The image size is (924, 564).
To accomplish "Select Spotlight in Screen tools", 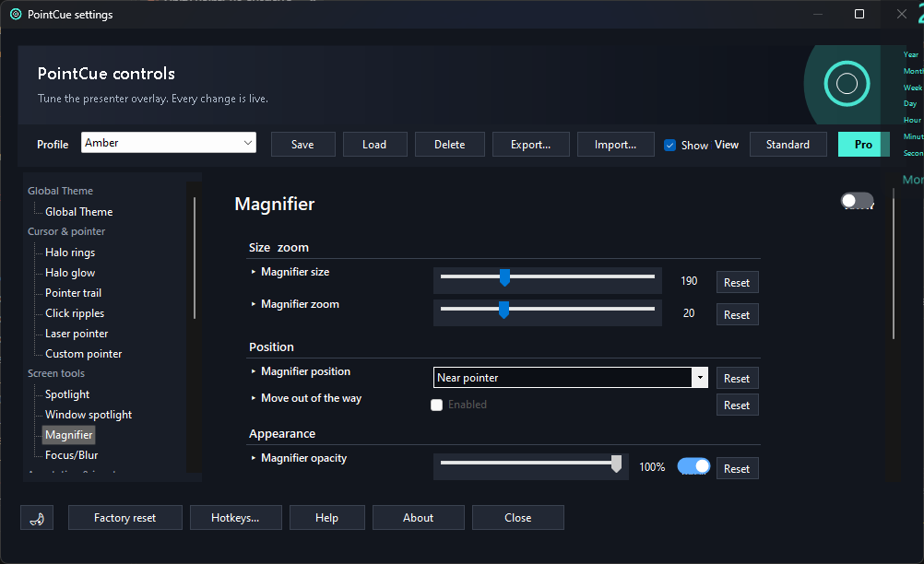I will (x=67, y=394).
